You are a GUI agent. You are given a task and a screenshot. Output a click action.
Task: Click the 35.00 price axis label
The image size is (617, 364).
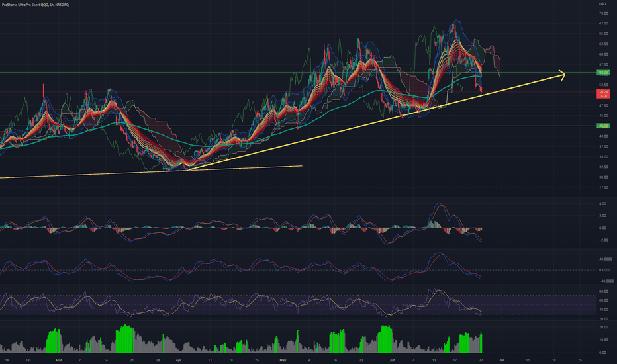point(603,157)
